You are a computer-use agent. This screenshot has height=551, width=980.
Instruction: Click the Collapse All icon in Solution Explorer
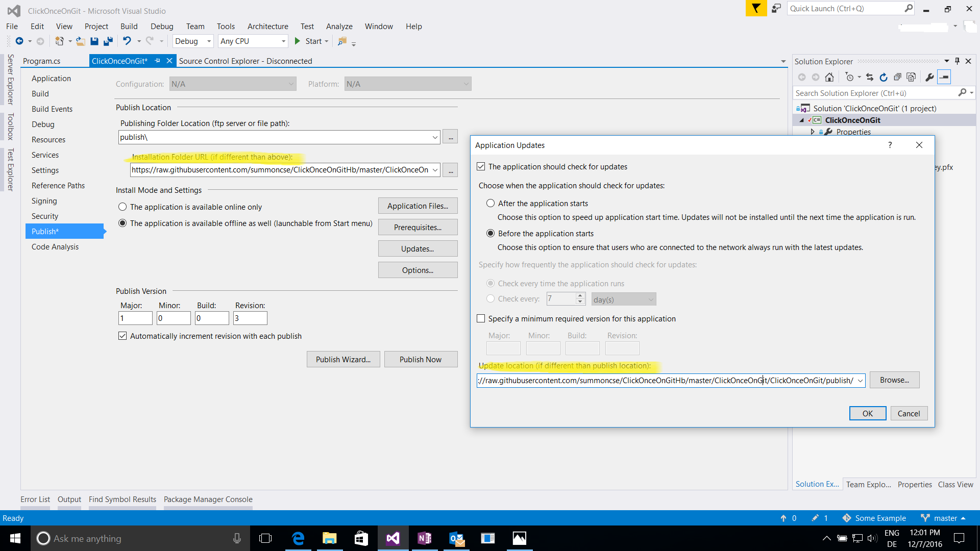click(x=897, y=77)
